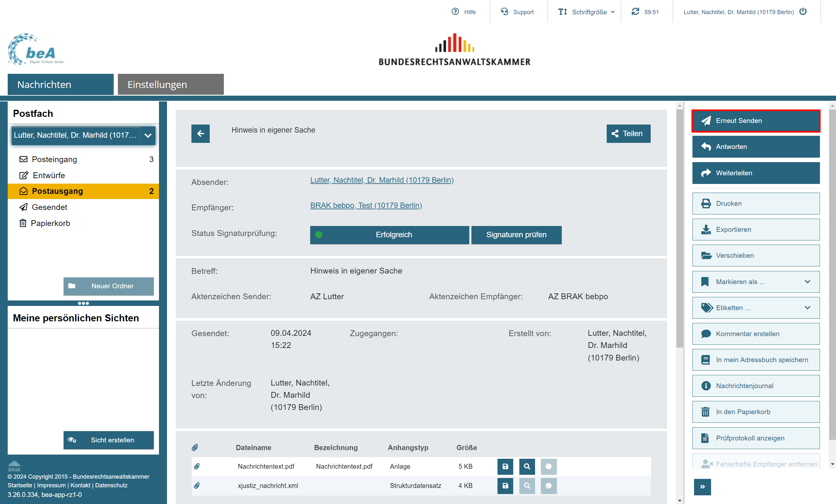Open recipient link BRAK bebpo, Test
This screenshot has height=504, width=836.
366,205
